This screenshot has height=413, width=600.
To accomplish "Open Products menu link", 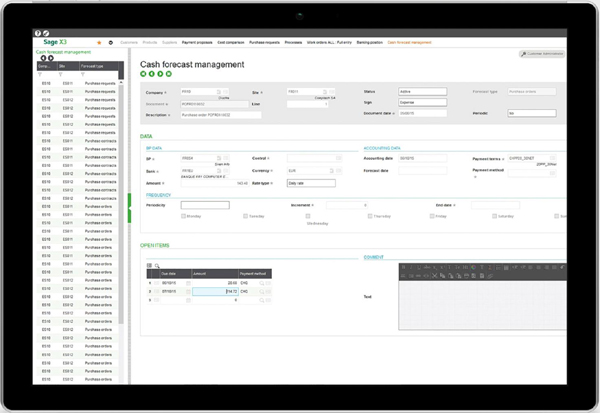I will tap(150, 42).
